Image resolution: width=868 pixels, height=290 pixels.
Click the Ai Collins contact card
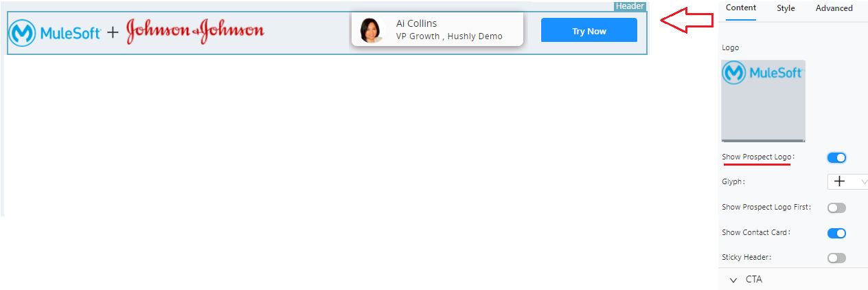coord(437,29)
